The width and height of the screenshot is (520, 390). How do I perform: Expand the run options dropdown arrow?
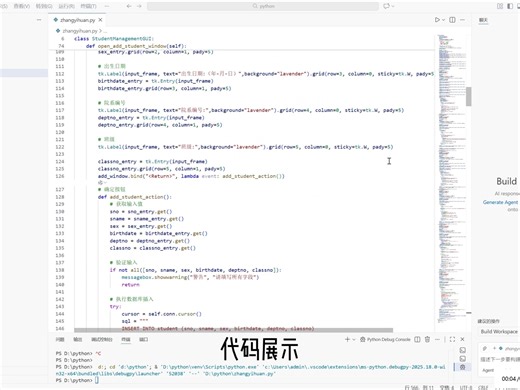click(443, 20)
